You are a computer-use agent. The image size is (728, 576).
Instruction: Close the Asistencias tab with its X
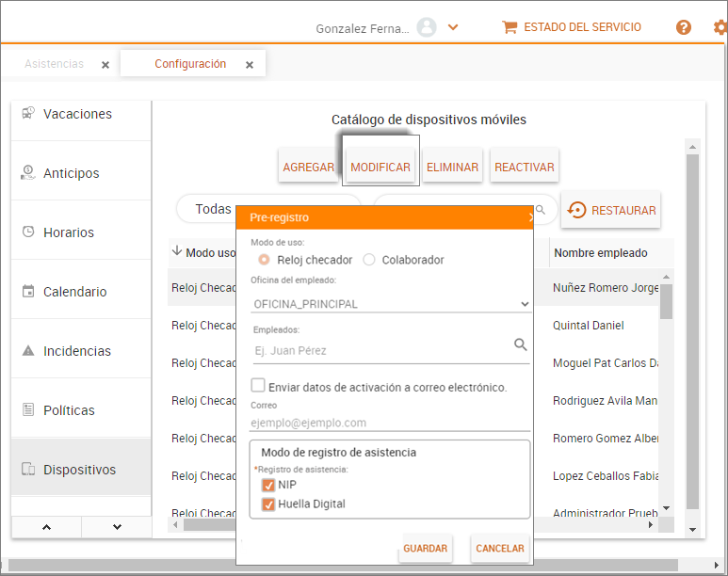click(x=105, y=65)
